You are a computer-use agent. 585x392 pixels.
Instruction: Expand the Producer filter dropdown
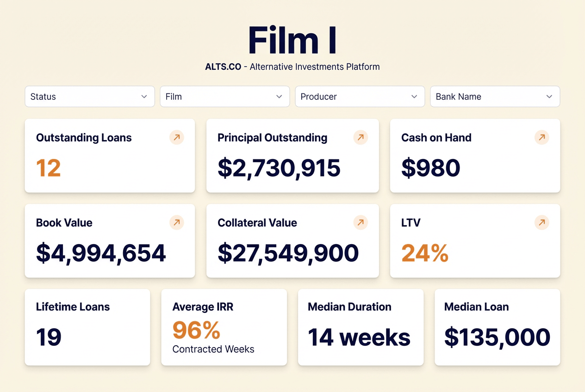pos(360,97)
